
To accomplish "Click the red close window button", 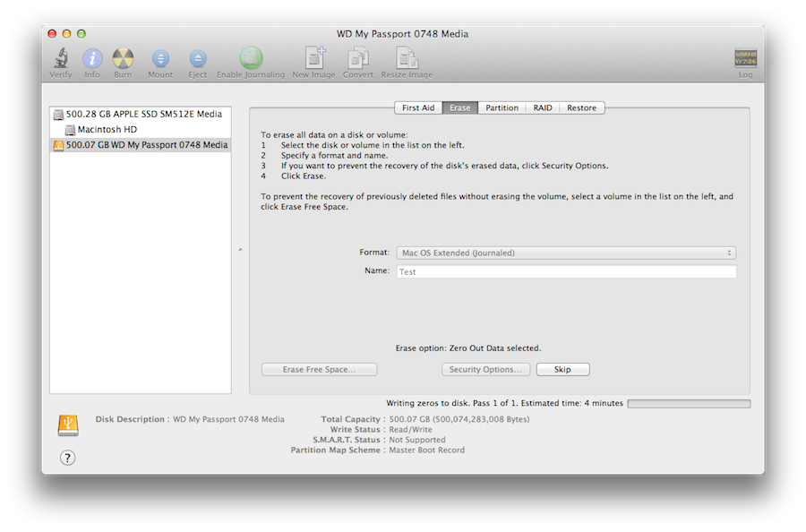I will (52, 33).
